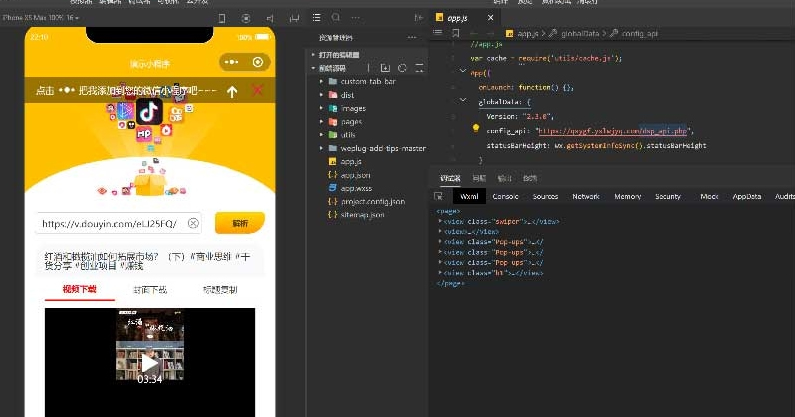Click the record icon in simulator toolbar
Screen dimensions: 795x417
246,18
